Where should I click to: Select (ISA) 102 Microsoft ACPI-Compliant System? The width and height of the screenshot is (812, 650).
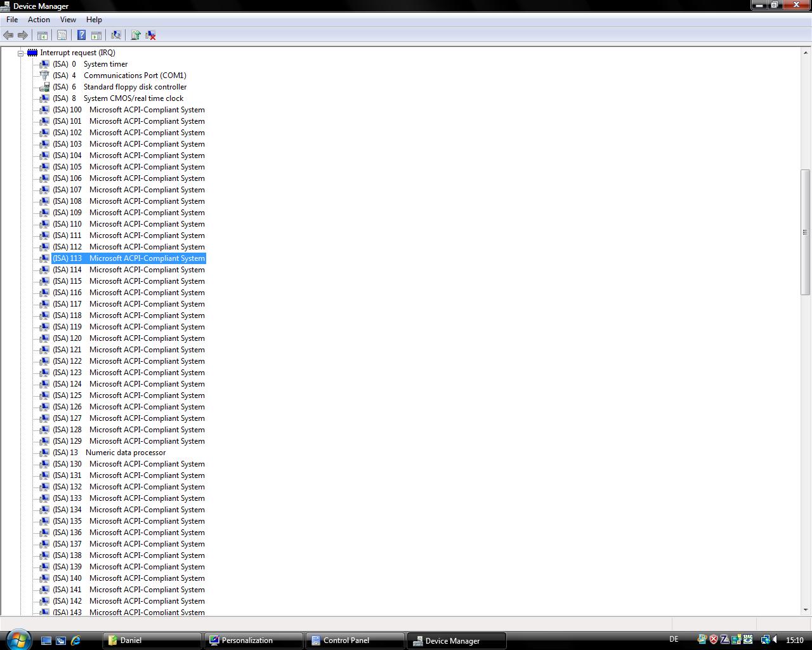click(x=129, y=133)
